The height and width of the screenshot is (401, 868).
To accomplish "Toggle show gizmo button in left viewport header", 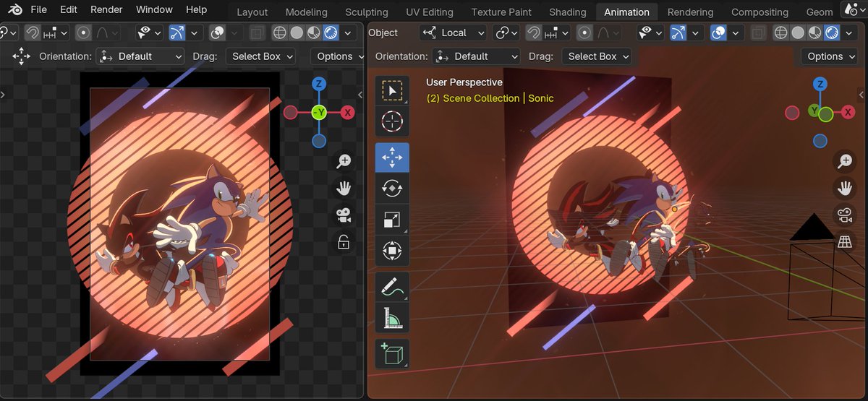I will pyautogui.click(x=177, y=33).
